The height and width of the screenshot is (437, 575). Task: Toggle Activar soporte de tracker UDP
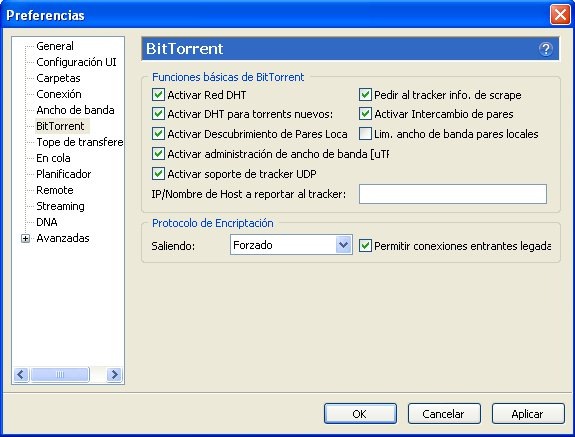pos(158,173)
